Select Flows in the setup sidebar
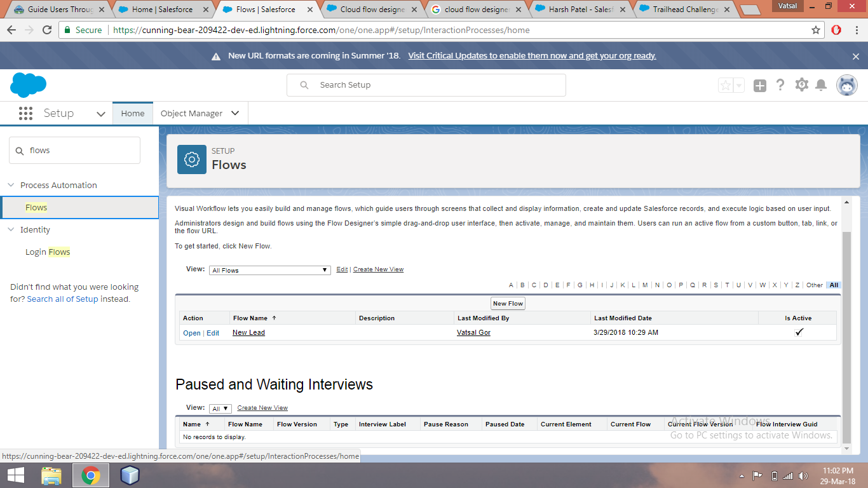This screenshot has height=488, width=868. (79, 208)
